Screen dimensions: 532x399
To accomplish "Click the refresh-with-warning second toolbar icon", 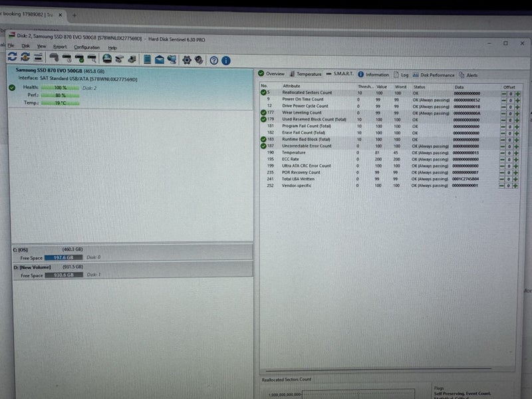I will (25, 57).
